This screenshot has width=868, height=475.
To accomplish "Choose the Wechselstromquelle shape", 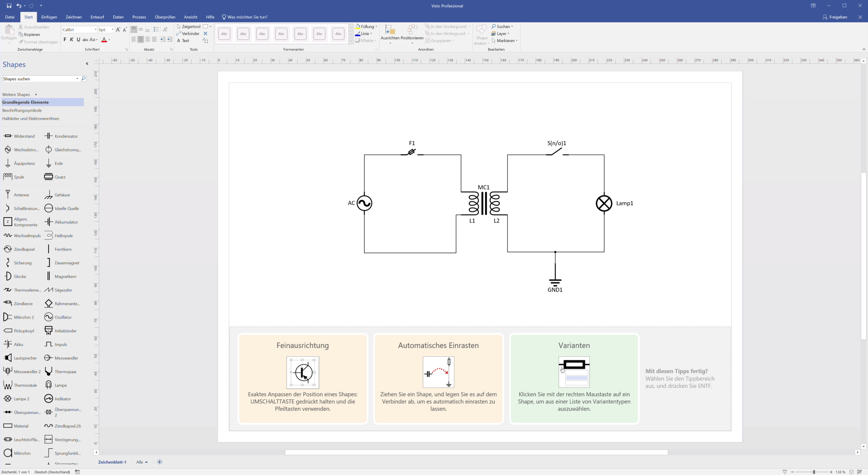I will pyautogui.click(x=21, y=150).
